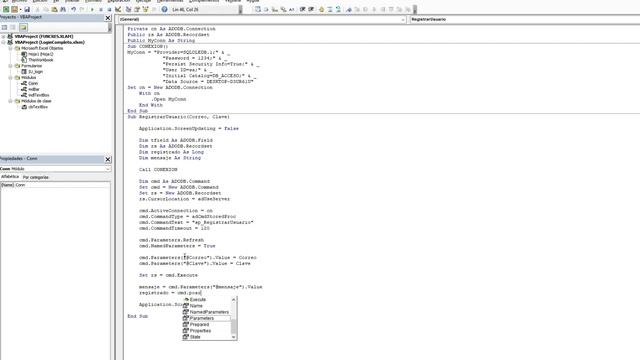Image resolution: width=640 pixels, height=360 pixels.
Task: Click autocomplete list scroll up arrow
Action: [x=234, y=300]
